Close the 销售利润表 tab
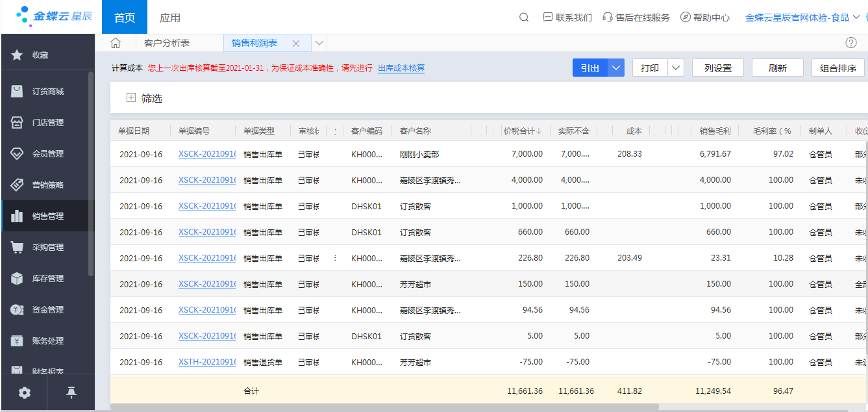 (296, 44)
